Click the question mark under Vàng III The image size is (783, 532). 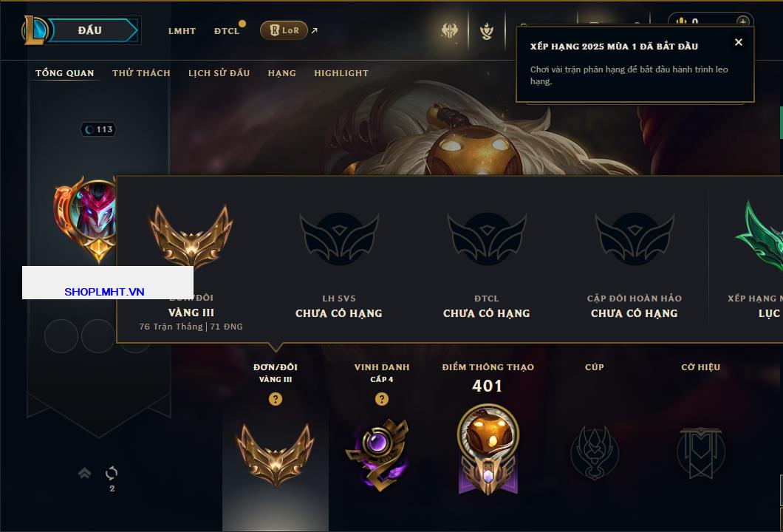(275, 398)
